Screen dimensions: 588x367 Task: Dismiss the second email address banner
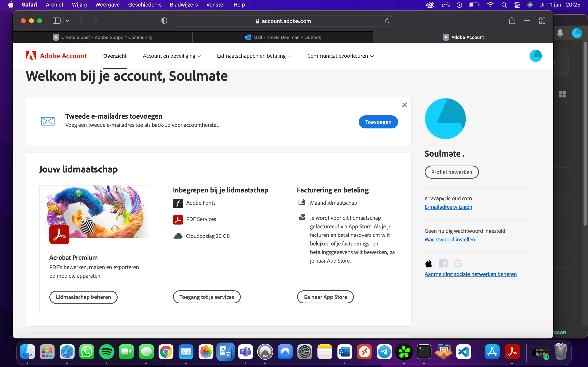pos(404,105)
